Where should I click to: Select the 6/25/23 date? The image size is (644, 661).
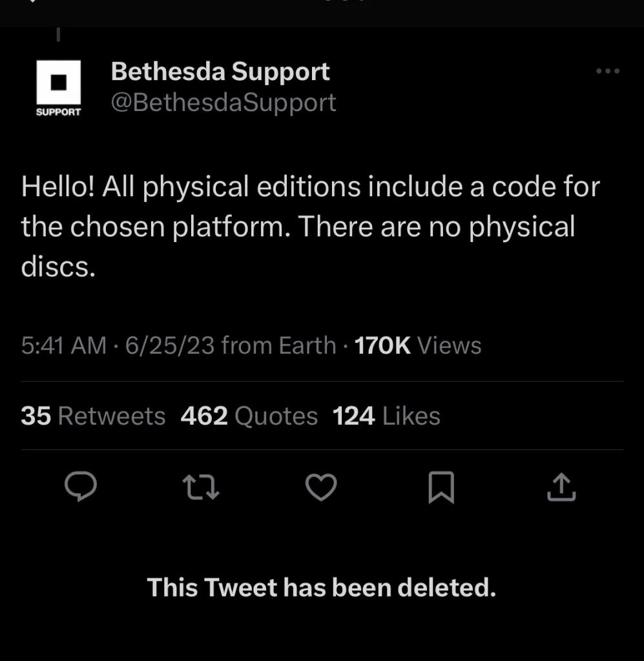coord(170,346)
